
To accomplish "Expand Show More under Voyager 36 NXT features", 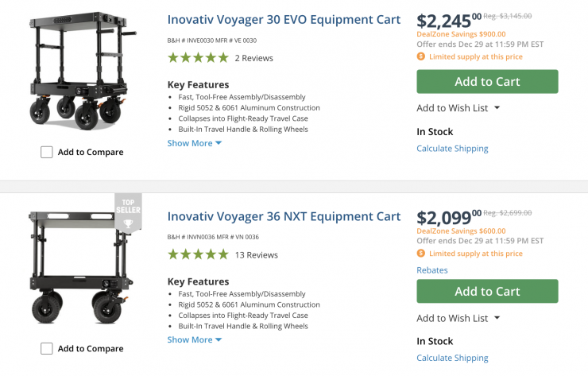I will [195, 339].
